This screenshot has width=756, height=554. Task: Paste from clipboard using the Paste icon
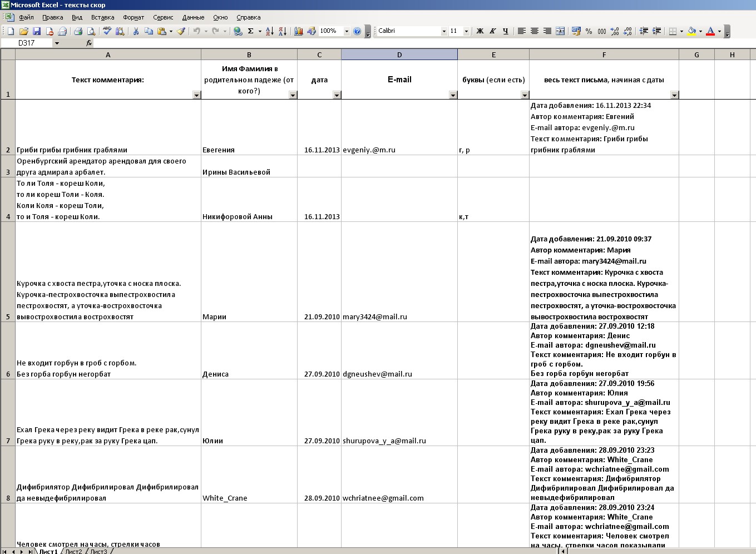click(161, 31)
